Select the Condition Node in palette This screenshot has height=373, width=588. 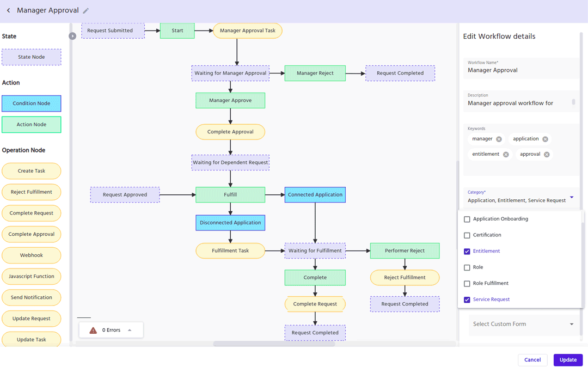click(32, 103)
